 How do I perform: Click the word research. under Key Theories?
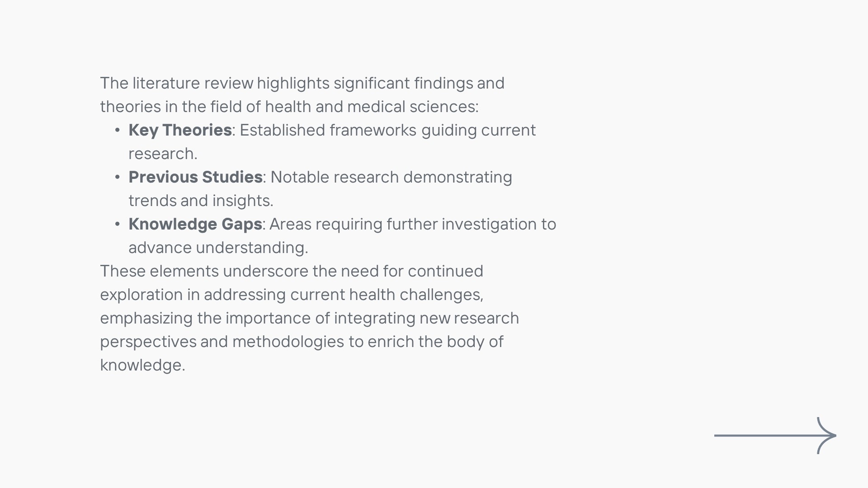tap(163, 154)
